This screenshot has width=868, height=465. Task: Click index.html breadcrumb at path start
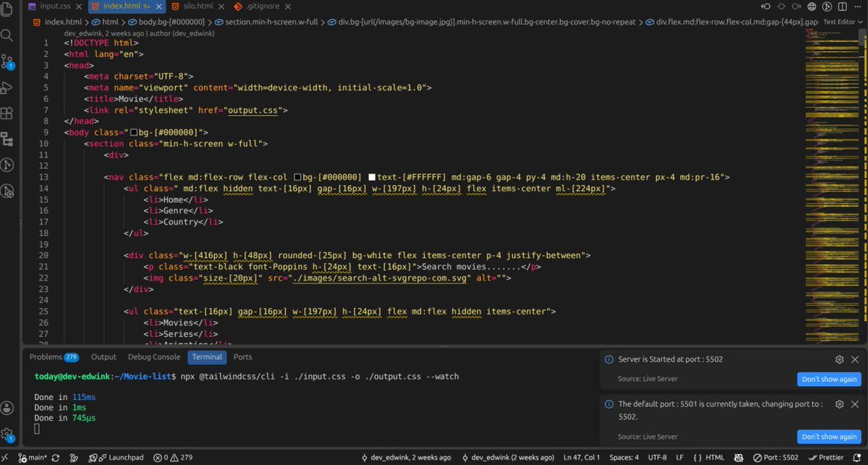57,22
